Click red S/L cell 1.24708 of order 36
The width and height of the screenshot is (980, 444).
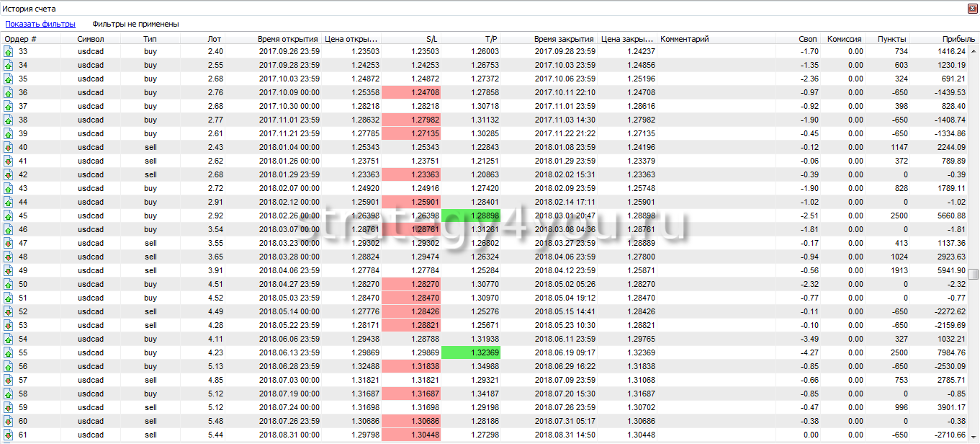[411, 92]
